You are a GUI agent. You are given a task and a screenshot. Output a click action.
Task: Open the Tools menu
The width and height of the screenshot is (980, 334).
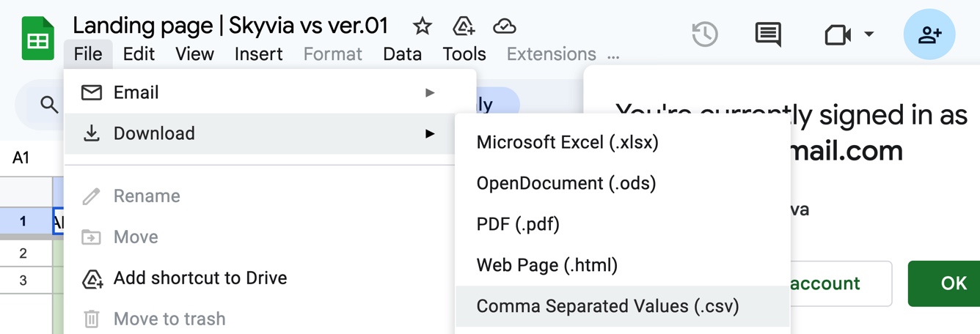pyautogui.click(x=464, y=54)
